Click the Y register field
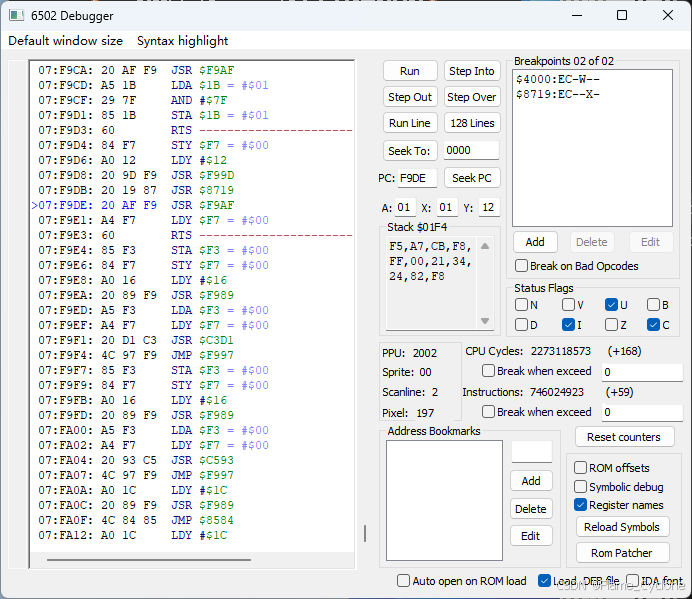The width and height of the screenshot is (692, 599). (489, 207)
